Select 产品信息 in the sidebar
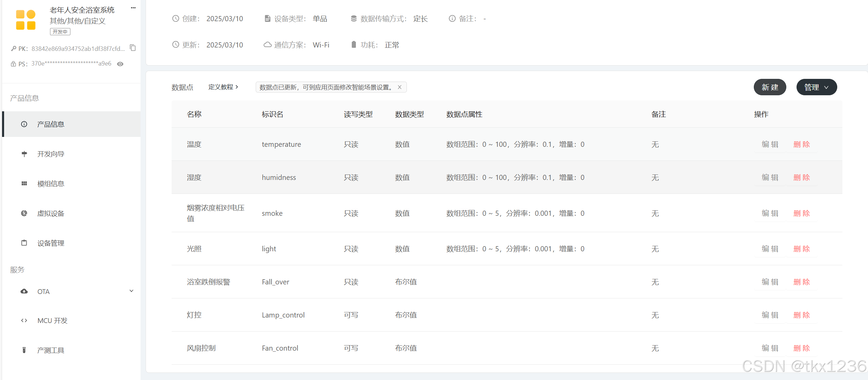 (51, 124)
